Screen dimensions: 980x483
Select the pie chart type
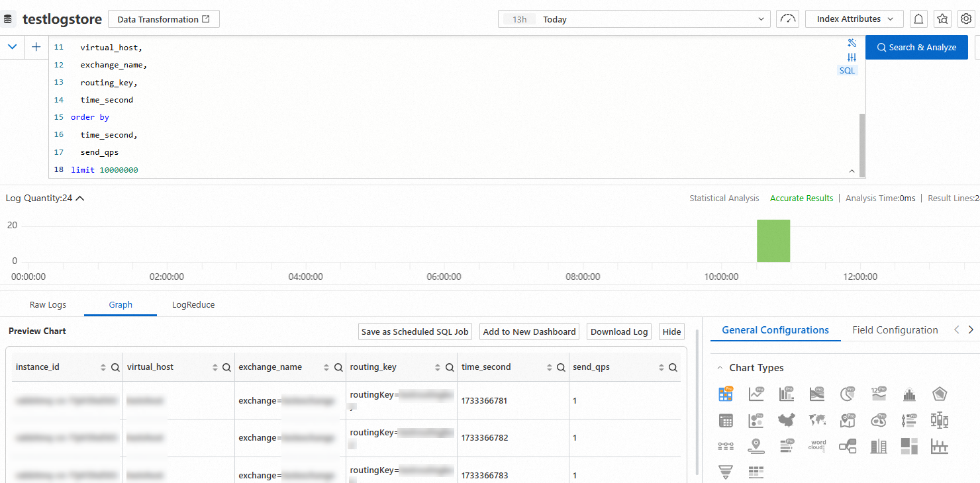coord(848,394)
